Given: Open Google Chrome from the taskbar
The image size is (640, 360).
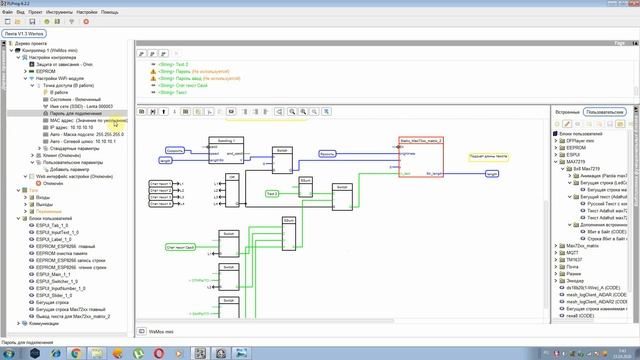Looking at the screenshot, I should (76, 353).
